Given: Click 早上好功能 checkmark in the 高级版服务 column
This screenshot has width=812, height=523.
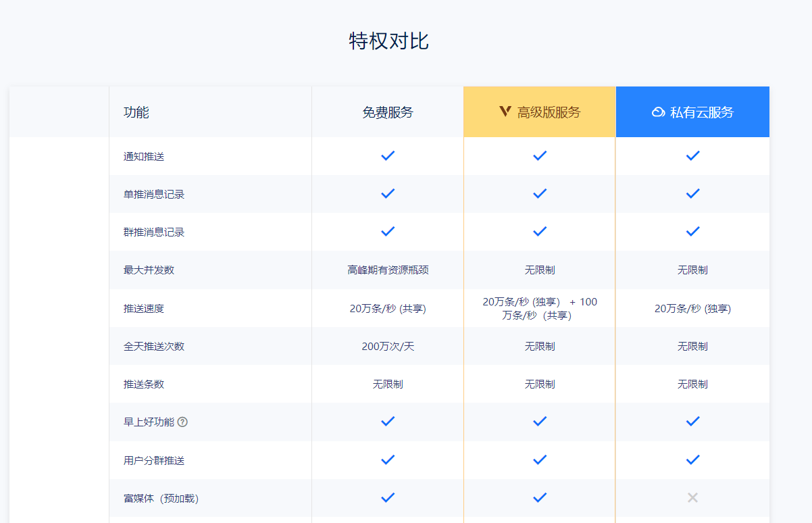Looking at the screenshot, I should [540, 421].
